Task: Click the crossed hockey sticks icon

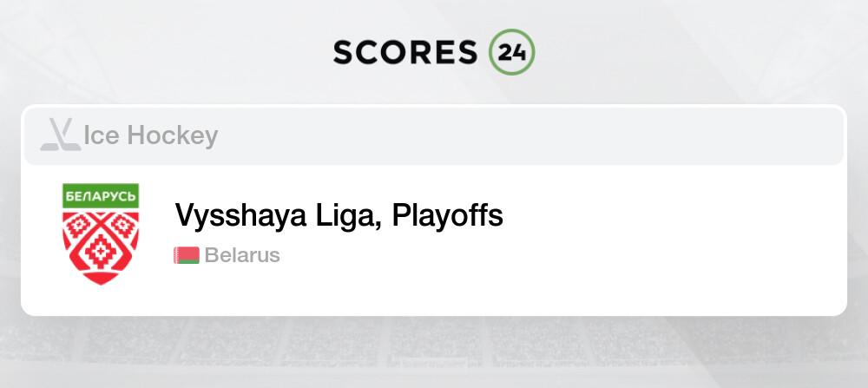Action: point(60,136)
